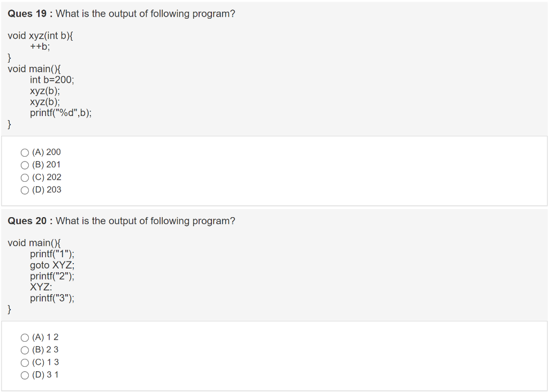This screenshot has width=548, height=392.
Task: Click the int b=200 declaration line
Action: pos(52,79)
